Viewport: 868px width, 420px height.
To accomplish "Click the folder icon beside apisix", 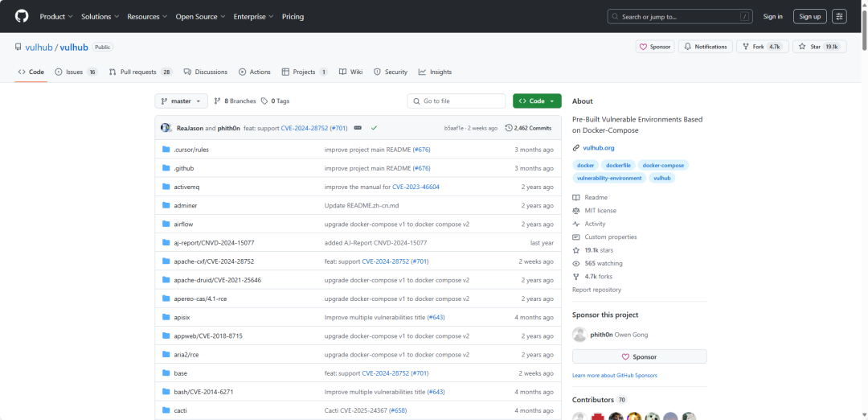I will 166,317.
